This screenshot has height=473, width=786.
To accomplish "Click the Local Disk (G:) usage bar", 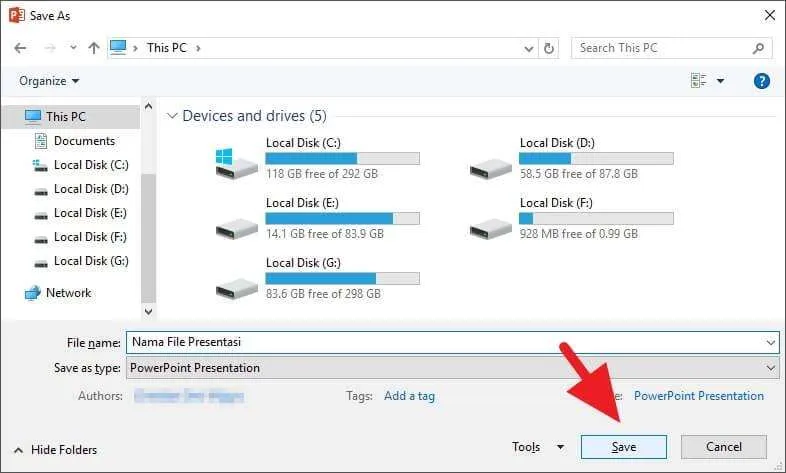I will pos(342,279).
